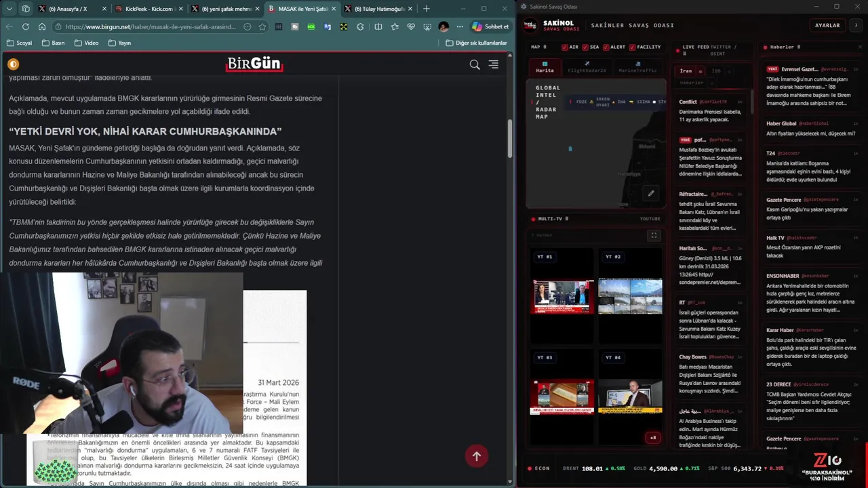Click the MULTI-TV fullscreen icon
The image size is (868, 488).
pos(654,235)
